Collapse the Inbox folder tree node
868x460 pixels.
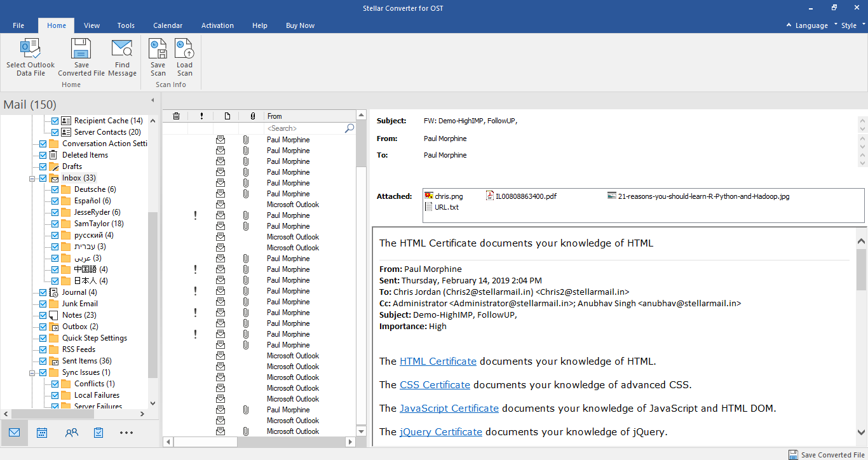click(x=32, y=179)
